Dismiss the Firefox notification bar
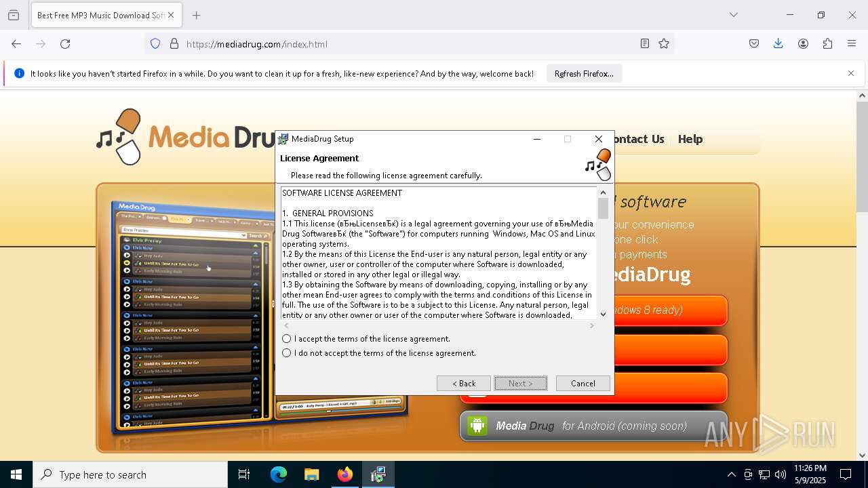 (x=851, y=73)
